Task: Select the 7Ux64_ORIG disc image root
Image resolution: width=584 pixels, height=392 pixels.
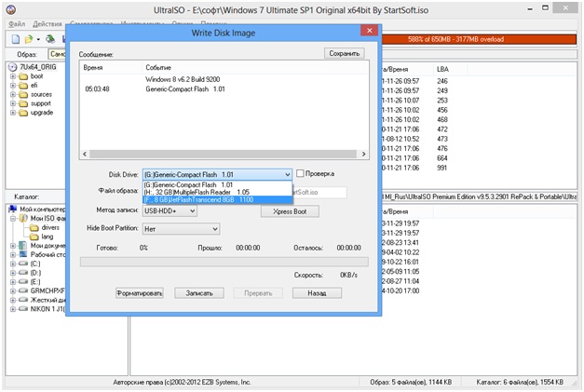Action: coord(37,67)
